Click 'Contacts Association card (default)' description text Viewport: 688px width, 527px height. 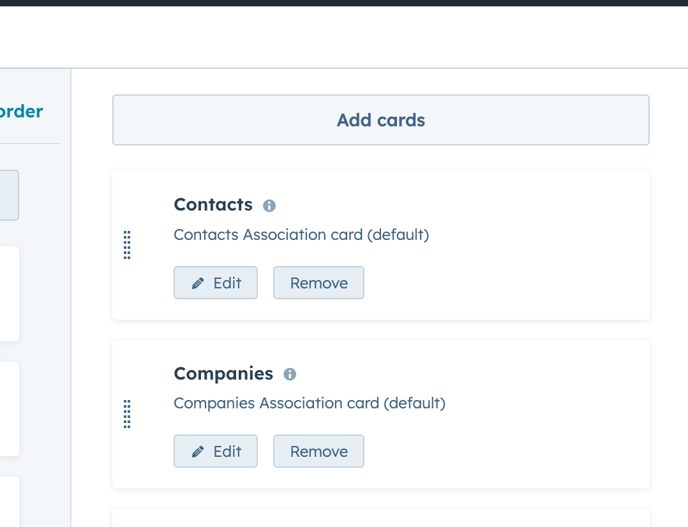(x=301, y=235)
